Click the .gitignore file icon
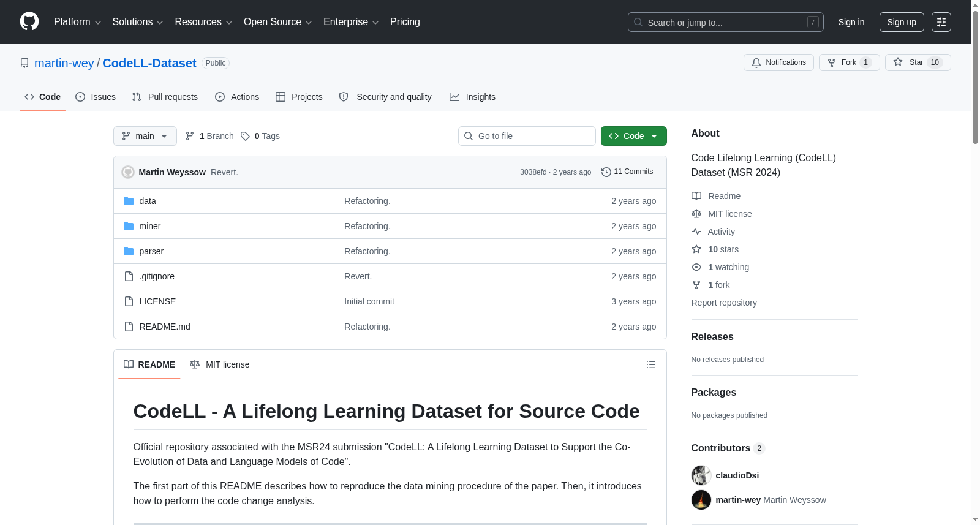The width and height of the screenshot is (980, 525). (x=129, y=276)
